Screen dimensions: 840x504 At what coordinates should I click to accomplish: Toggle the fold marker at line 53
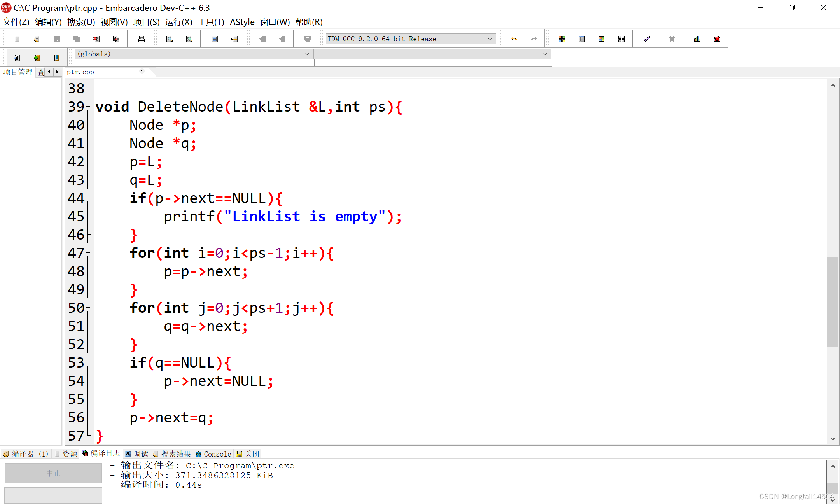(x=88, y=362)
